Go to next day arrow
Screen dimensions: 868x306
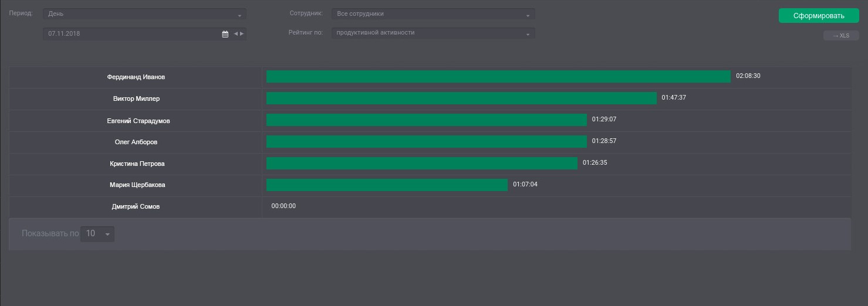coord(242,34)
